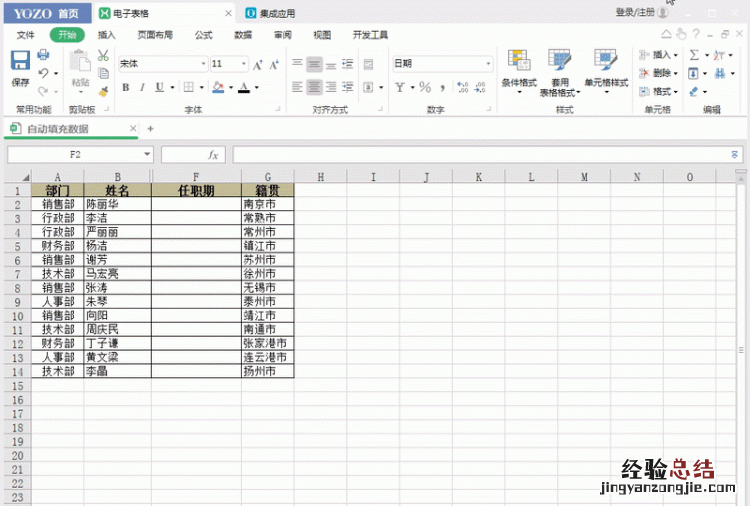750x506 pixels.
Task: Click the font color red A swatch
Action: click(x=243, y=87)
